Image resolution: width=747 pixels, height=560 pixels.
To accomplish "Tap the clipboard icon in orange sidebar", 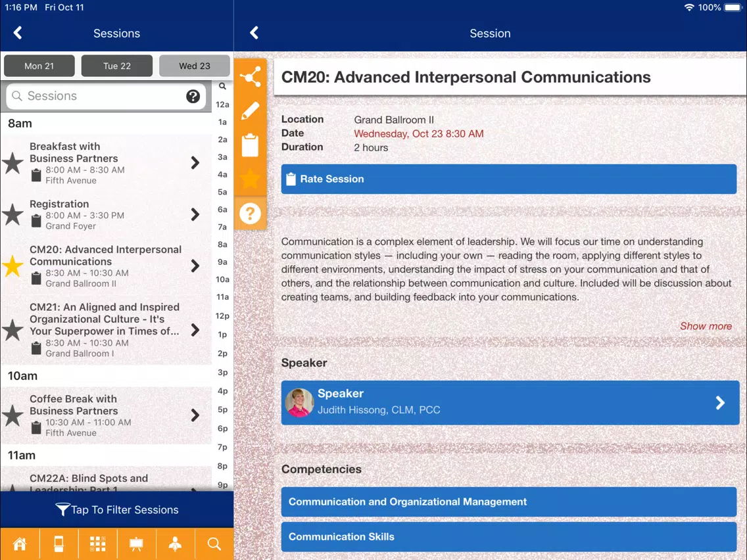I will (250, 145).
